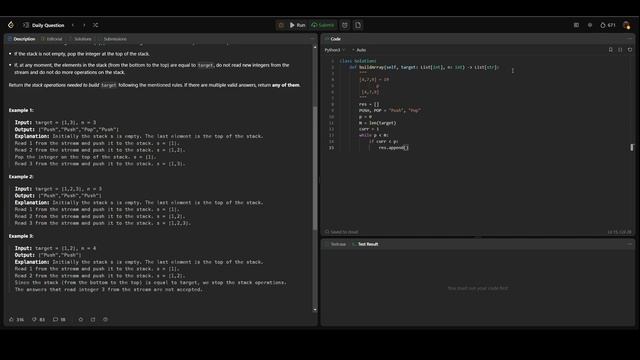Open the notes icon
This screenshot has height=360, width=640.
(358, 25)
